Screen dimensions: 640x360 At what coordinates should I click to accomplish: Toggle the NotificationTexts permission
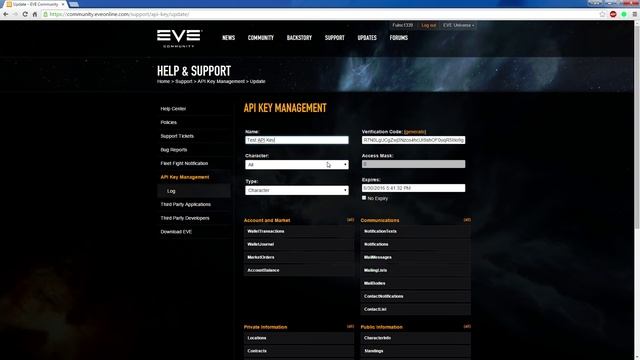pyautogui.click(x=416, y=231)
